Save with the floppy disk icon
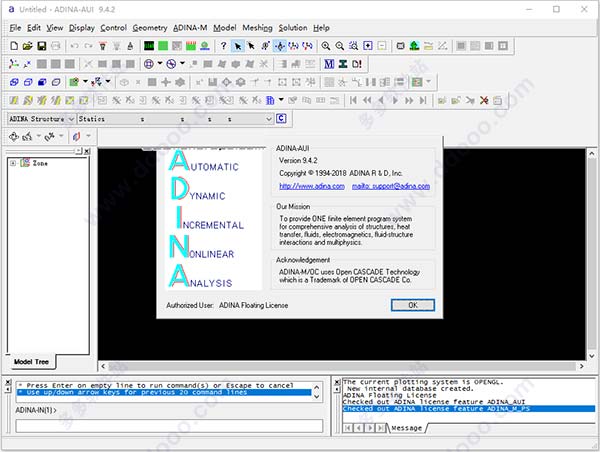The height and width of the screenshot is (452, 600). (x=42, y=46)
